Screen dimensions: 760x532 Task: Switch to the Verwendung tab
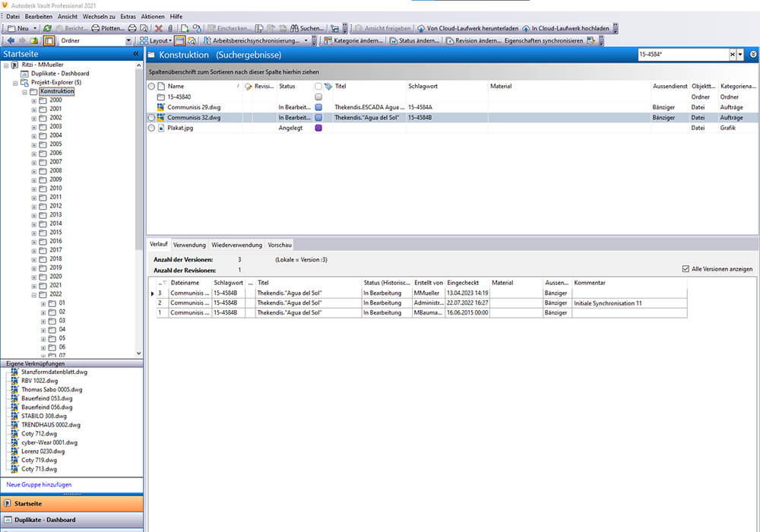[189, 245]
